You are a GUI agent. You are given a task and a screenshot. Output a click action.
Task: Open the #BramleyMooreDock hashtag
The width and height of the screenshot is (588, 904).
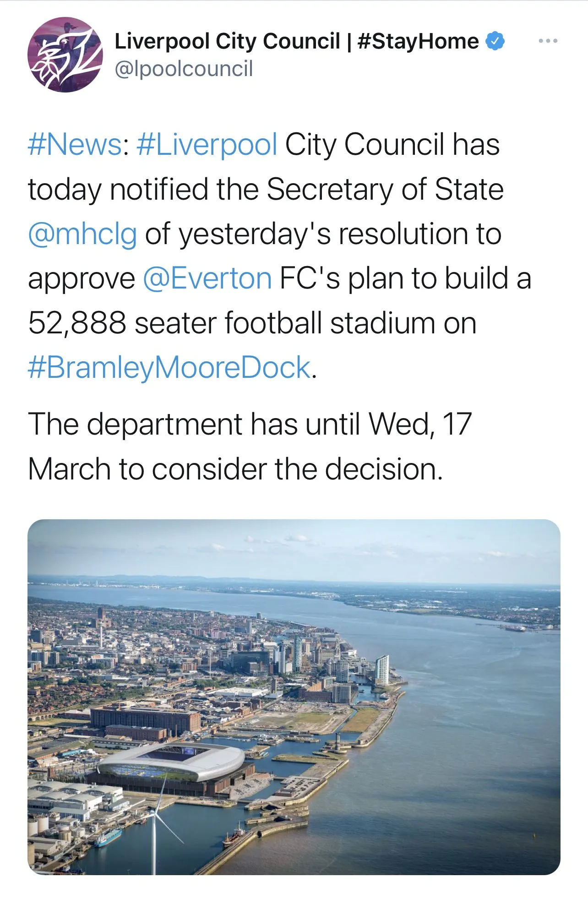tap(169, 368)
